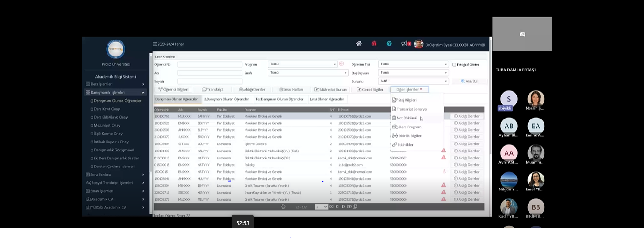644x238 pixels.
Task: Open the megaphone announcements icon
Action: pos(404,44)
